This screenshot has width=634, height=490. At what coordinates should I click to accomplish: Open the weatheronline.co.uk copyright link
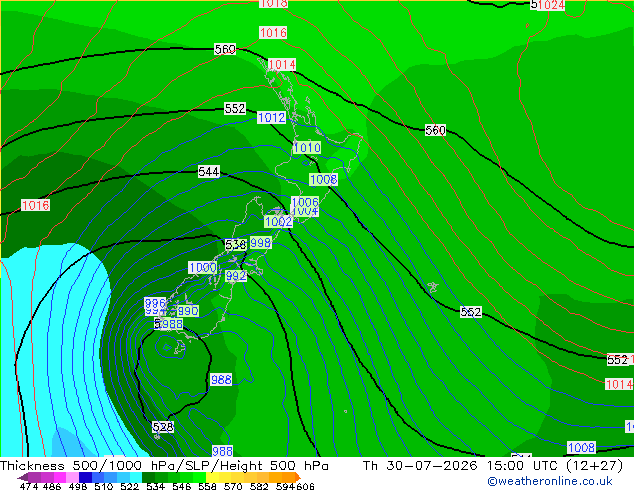(x=550, y=481)
